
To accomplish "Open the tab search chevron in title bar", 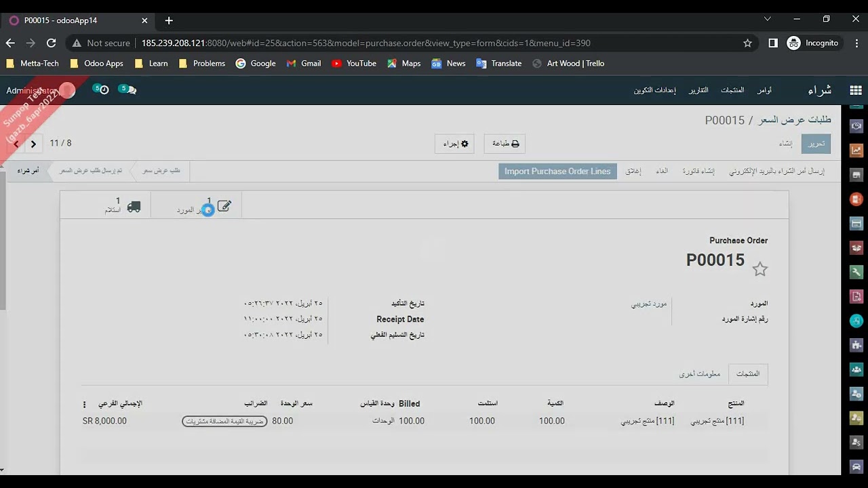I will [x=768, y=19].
